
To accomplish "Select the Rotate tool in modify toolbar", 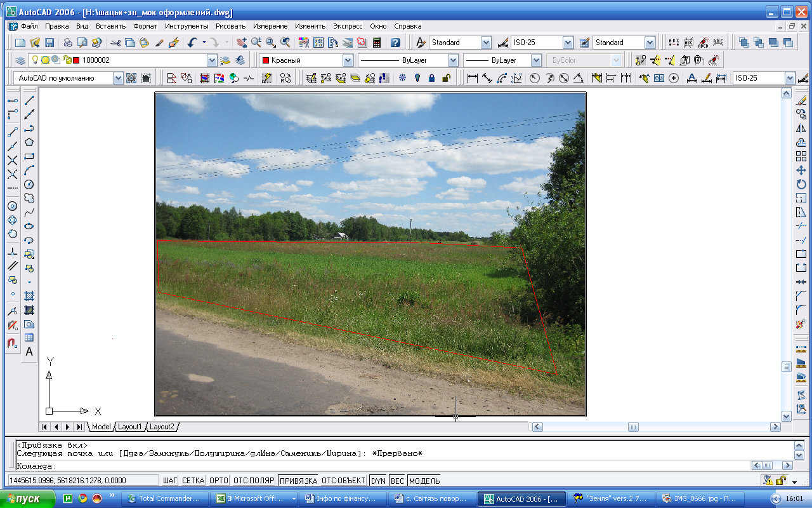I will [801, 184].
